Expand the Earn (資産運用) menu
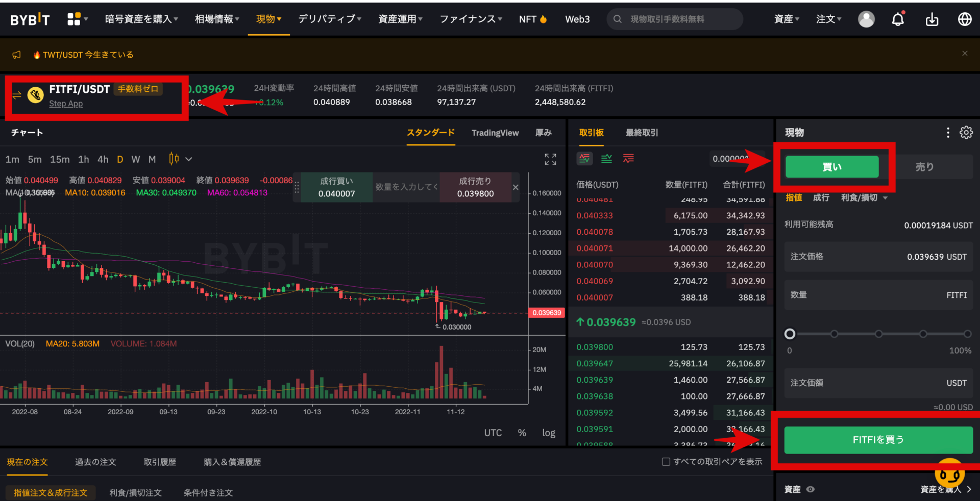Viewport: 980px width, 501px height. coord(401,19)
